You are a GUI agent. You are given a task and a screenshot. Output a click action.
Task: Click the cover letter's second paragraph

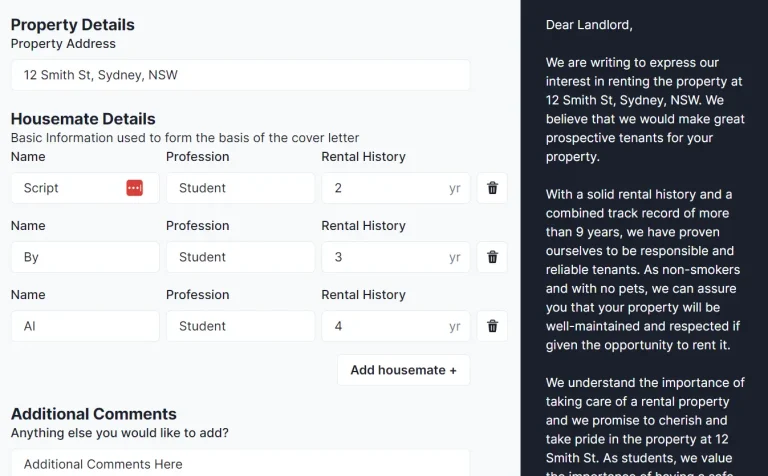[x=644, y=270]
